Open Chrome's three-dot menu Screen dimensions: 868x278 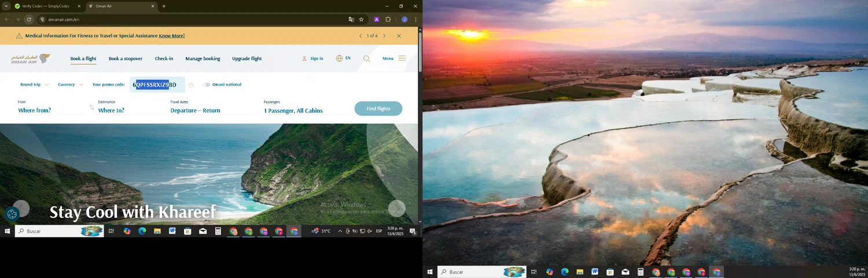click(415, 19)
